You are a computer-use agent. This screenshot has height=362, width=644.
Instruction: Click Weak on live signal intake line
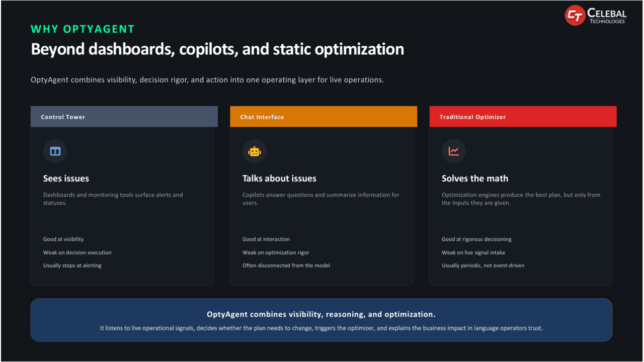point(473,252)
